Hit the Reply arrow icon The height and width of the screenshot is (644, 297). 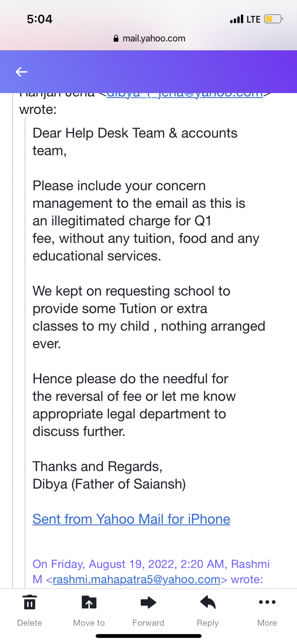click(x=208, y=602)
